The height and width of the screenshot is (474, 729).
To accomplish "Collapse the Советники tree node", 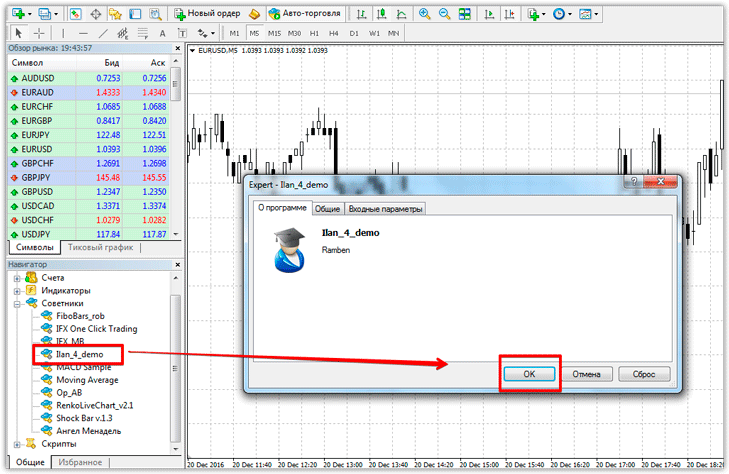I will point(17,303).
